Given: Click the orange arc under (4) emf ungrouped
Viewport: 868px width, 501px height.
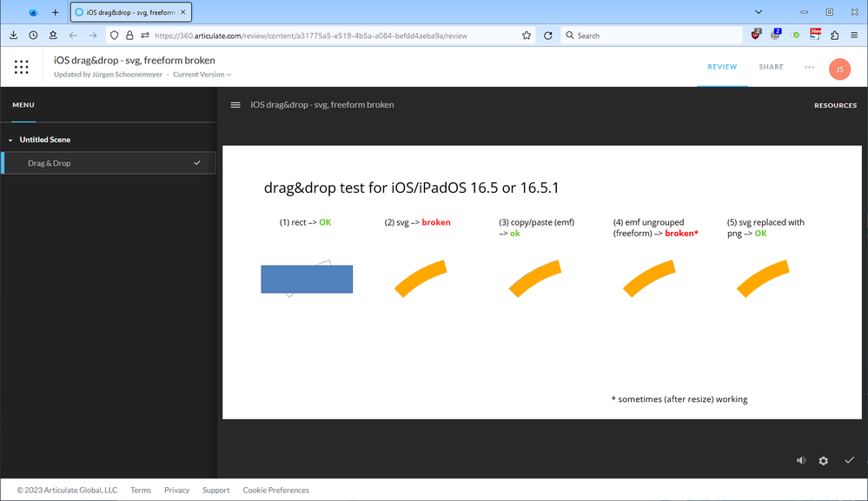Looking at the screenshot, I should 649,278.
